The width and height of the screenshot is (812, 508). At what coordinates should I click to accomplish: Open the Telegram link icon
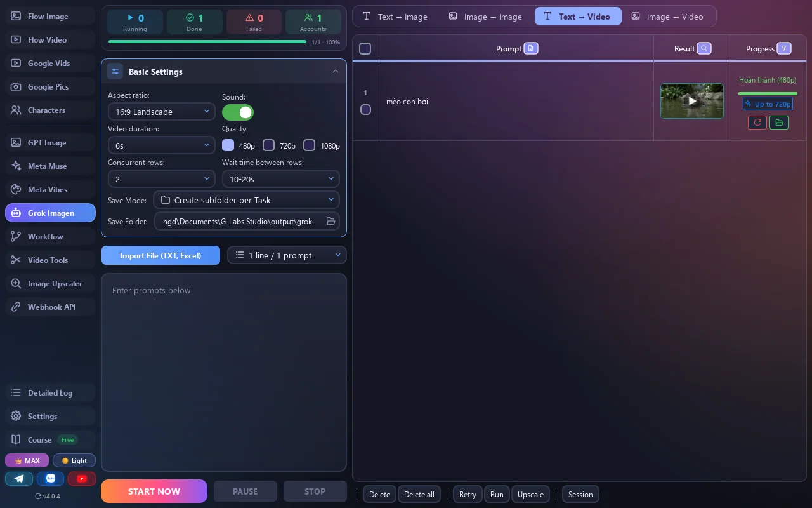pos(19,479)
